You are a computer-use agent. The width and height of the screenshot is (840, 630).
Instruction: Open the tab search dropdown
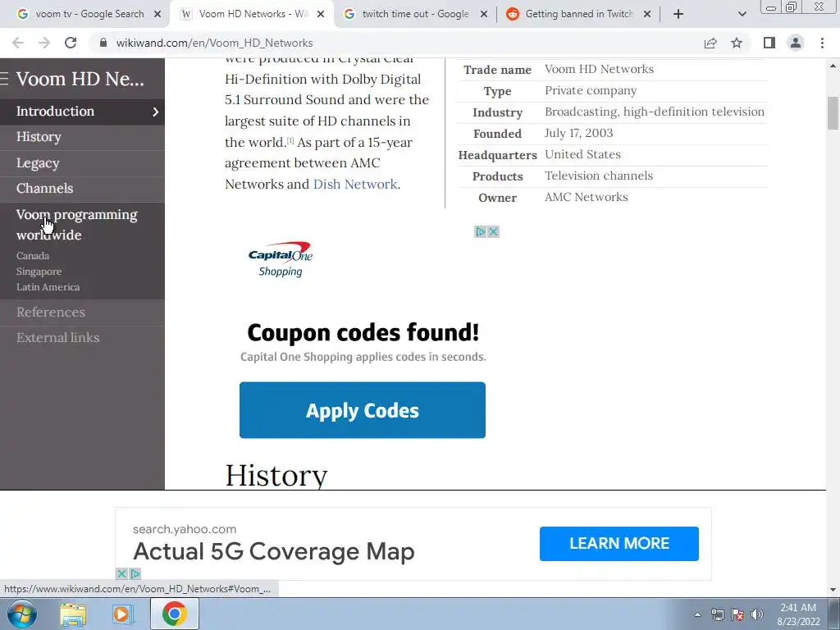pos(742,14)
